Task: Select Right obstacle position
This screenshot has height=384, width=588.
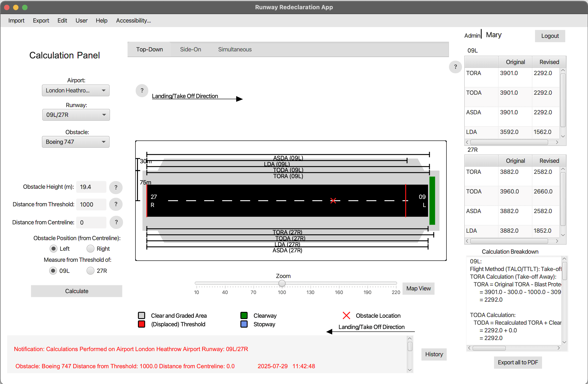Action: [90, 248]
